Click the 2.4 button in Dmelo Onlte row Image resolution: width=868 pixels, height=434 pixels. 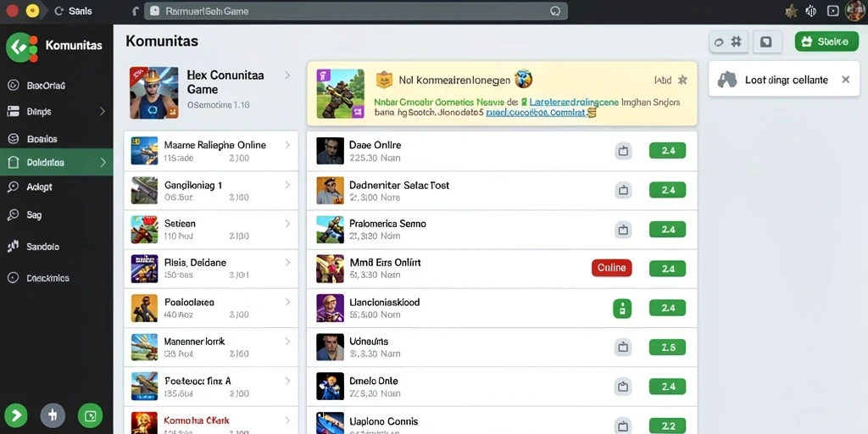[x=667, y=387]
